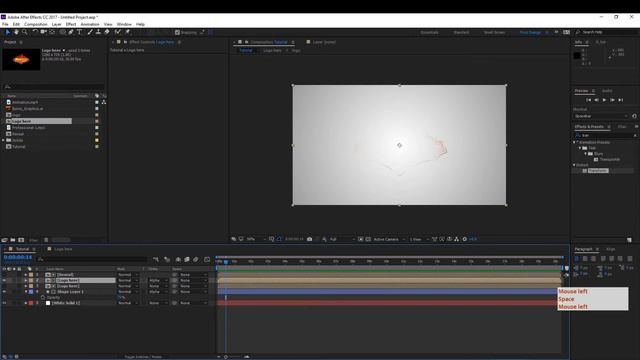
Task: Click the timeline layer search field
Action: point(91,259)
